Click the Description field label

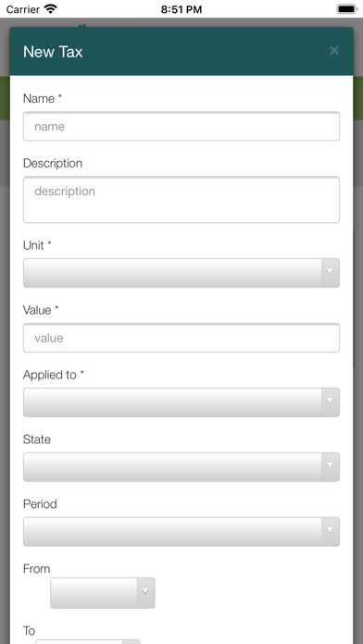coord(53,163)
